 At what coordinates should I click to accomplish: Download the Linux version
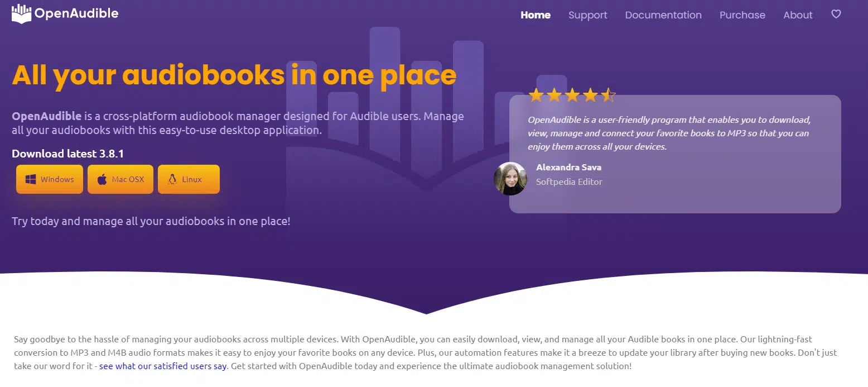tap(189, 179)
